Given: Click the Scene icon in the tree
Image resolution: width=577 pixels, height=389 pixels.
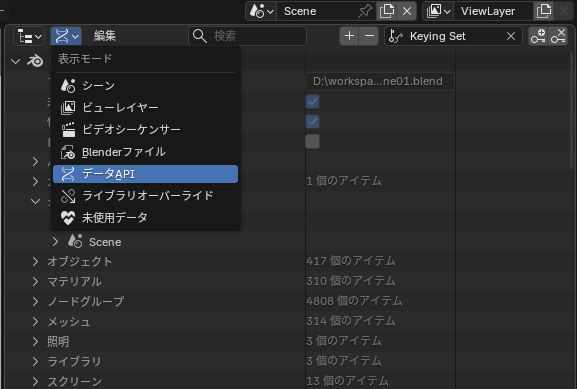Looking at the screenshot, I should pyautogui.click(x=75, y=241).
